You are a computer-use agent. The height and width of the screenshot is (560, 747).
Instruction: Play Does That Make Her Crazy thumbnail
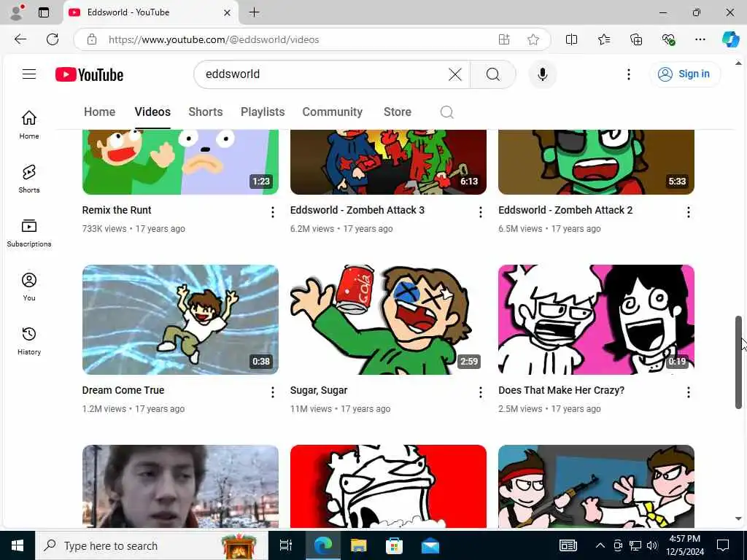pos(597,319)
